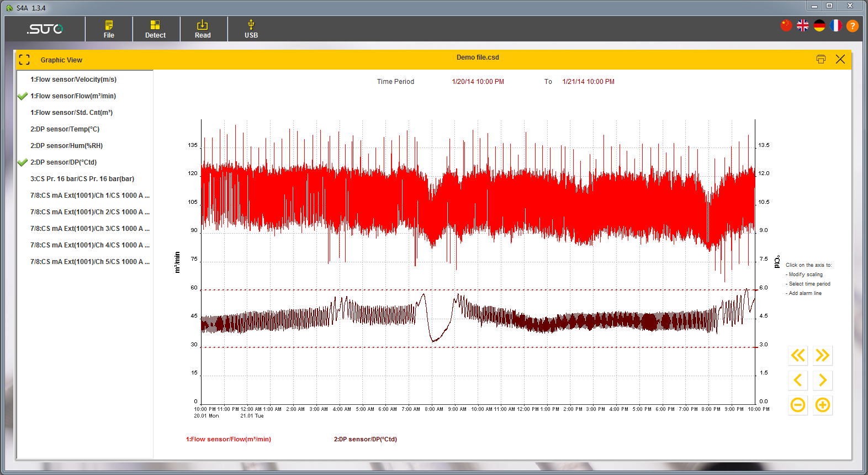Viewport: 868px width, 475px height.
Task: Zoom in with the plus button
Action: [823, 405]
